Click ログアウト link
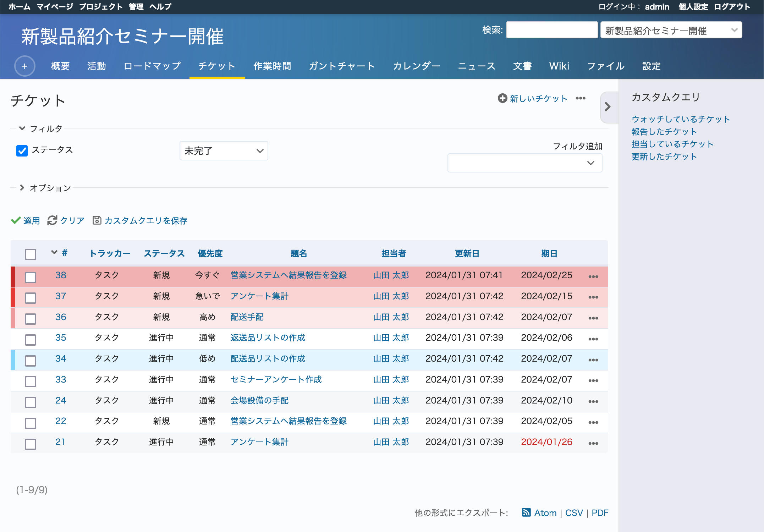Viewport: 764px width, 532px height. coord(732,7)
